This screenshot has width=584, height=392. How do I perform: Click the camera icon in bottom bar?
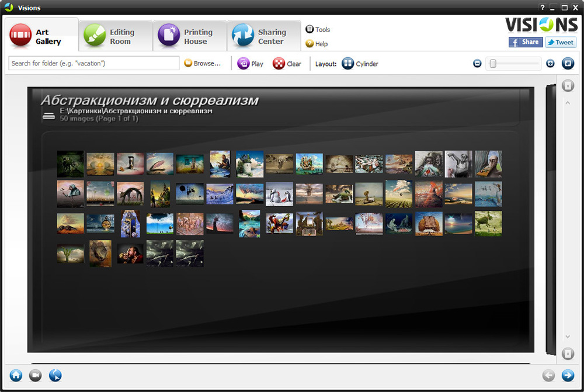[36, 375]
